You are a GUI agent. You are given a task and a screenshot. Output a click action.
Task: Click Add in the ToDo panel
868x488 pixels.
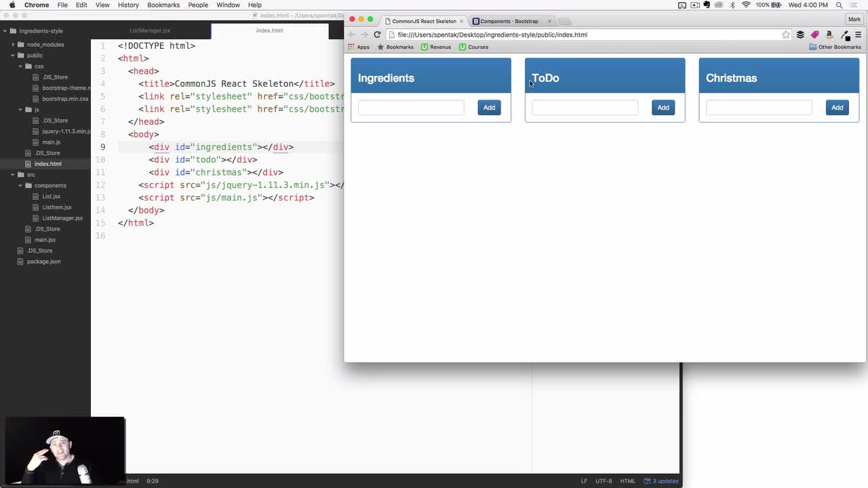click(663, 108)
